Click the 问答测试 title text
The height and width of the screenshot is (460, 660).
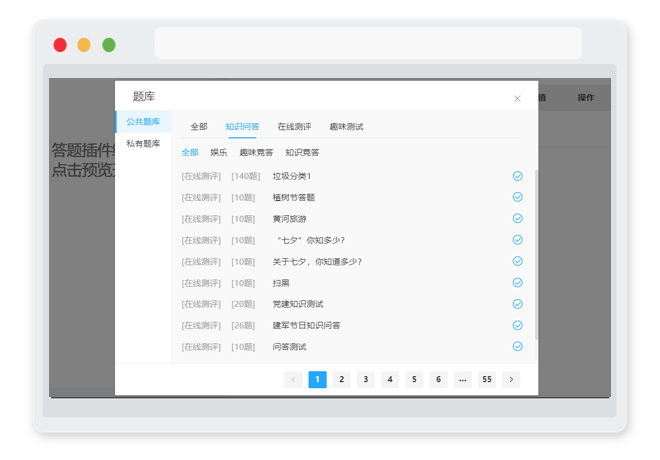pos(289,347)
